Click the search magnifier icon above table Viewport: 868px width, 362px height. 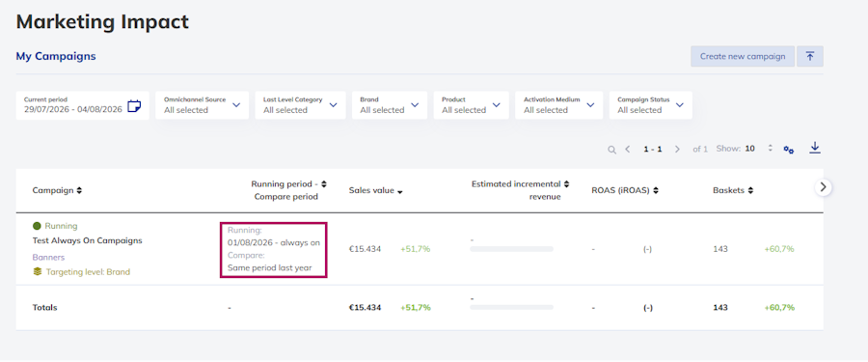coord(611,150)
